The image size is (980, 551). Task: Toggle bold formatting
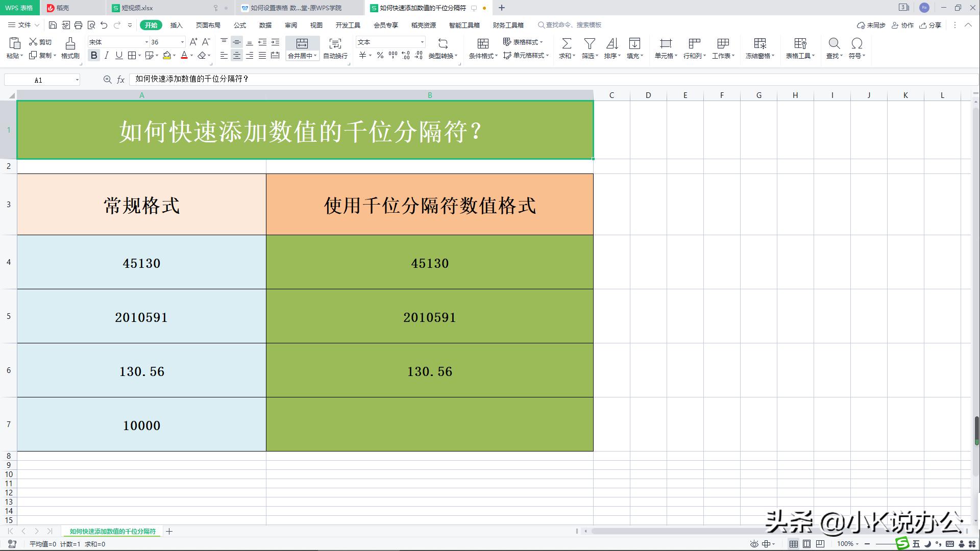click(94, 56)
